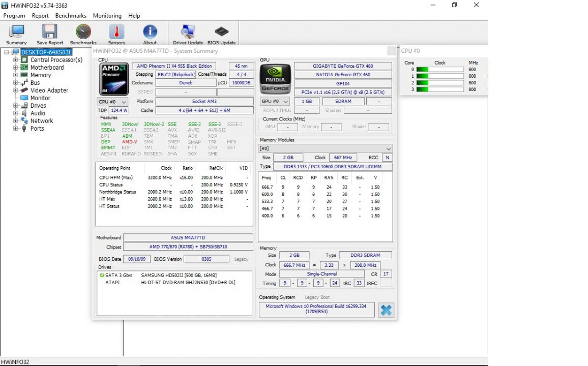588x366 pixels.
Task: Open the GPU #0 selector dropdown
Action: pos(275,102)
